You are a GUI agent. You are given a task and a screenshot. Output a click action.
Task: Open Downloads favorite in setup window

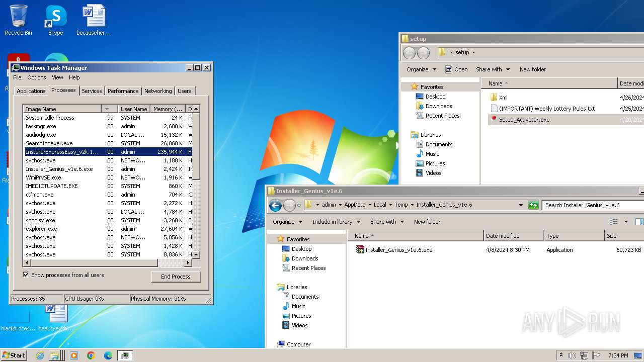click(434, 106)
